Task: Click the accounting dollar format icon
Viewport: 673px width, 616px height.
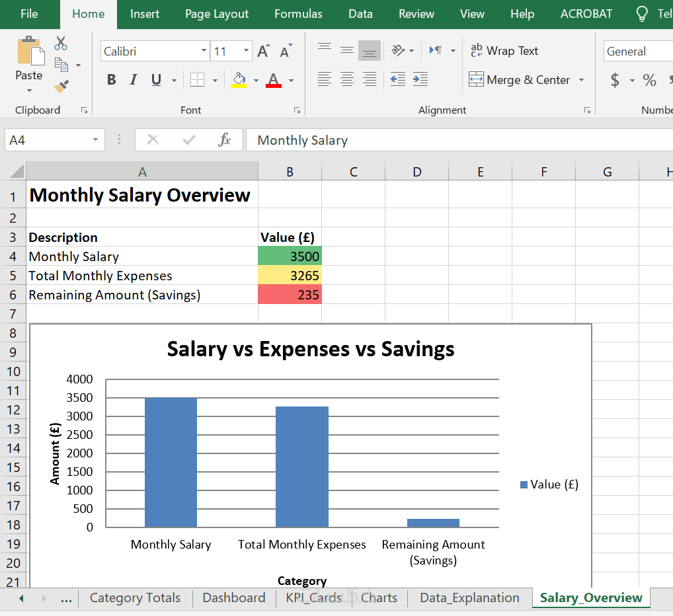Action: tap(615, 80)
